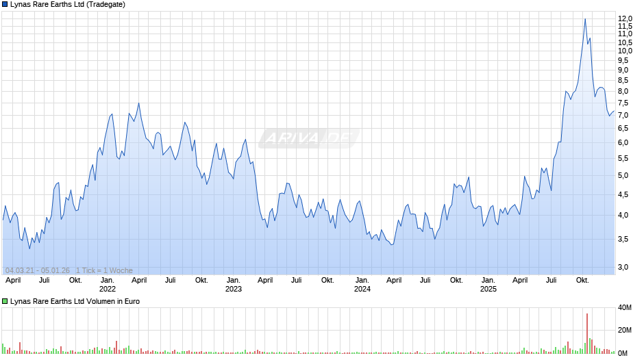Screen dimensions: 644x360
Task: Click the '9,0' price axis label
Action: [x=623, y=70]
